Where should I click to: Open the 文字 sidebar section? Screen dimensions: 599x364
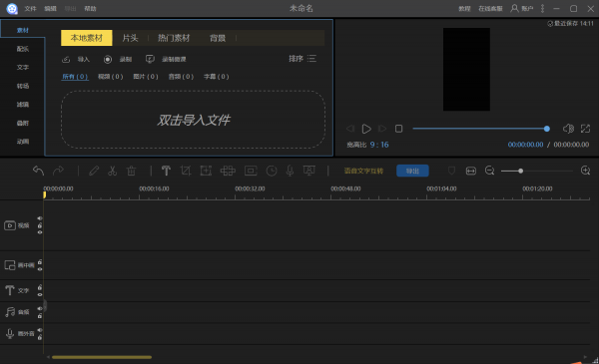click(x=23, y=67)
